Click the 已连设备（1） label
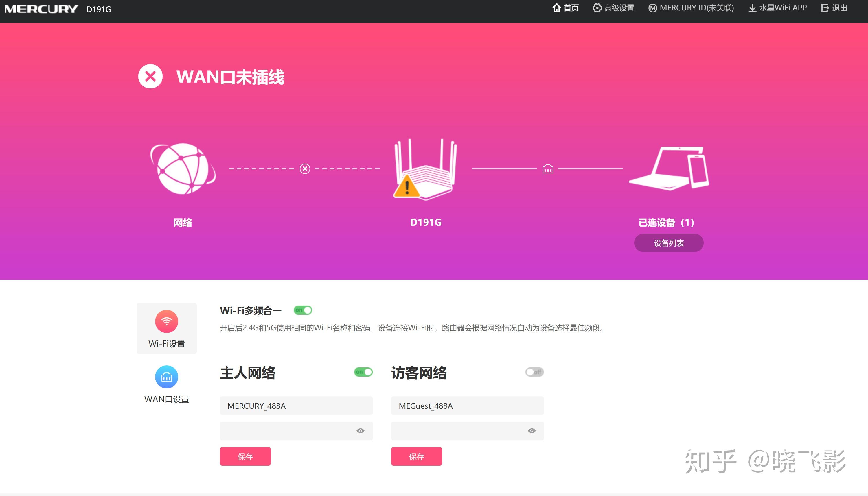868x496 pixels. tap(666, 223)
